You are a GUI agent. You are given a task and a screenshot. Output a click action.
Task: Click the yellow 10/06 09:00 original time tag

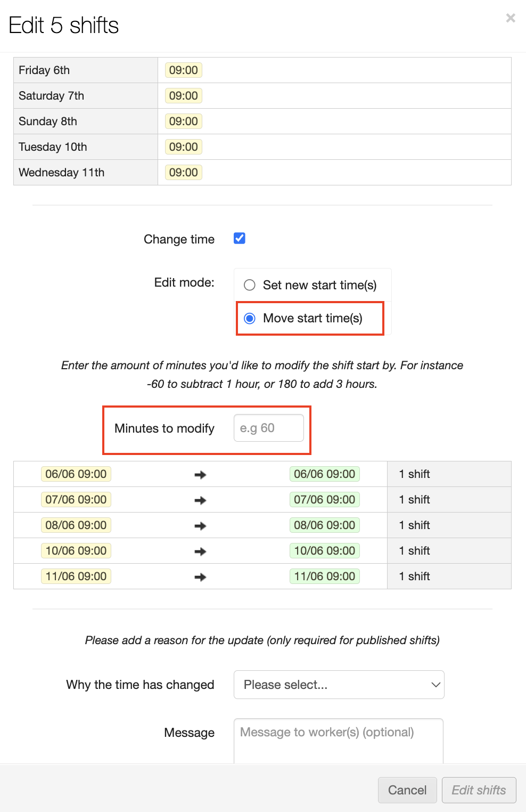76,551
